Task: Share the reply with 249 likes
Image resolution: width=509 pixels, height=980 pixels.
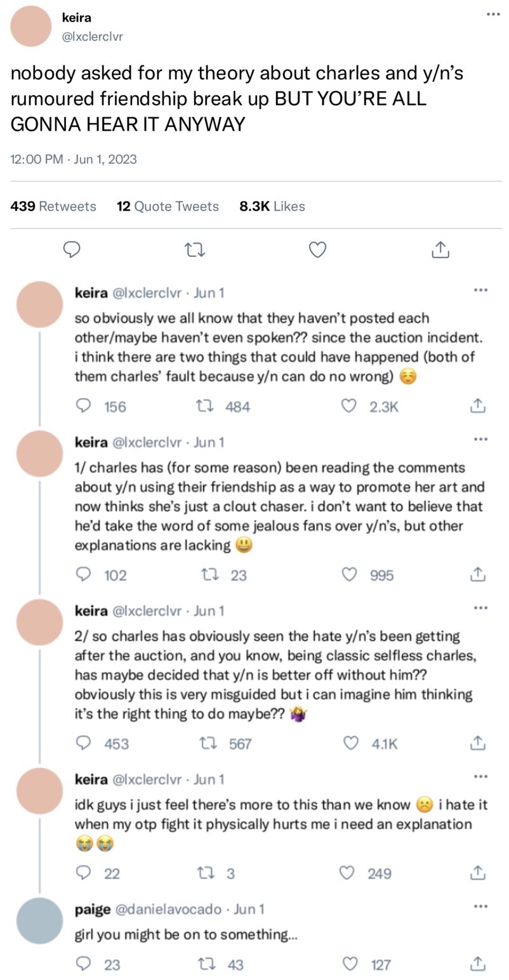Action: (478, 873)
